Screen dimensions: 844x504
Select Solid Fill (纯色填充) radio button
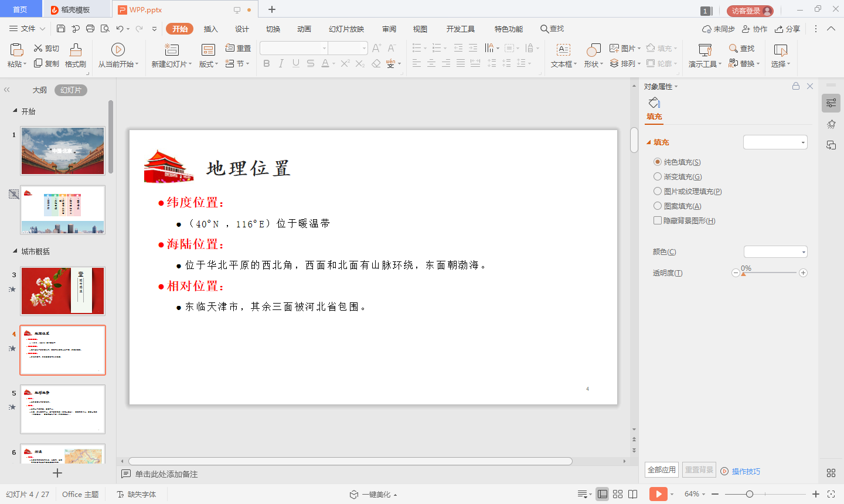click(658, 162)
